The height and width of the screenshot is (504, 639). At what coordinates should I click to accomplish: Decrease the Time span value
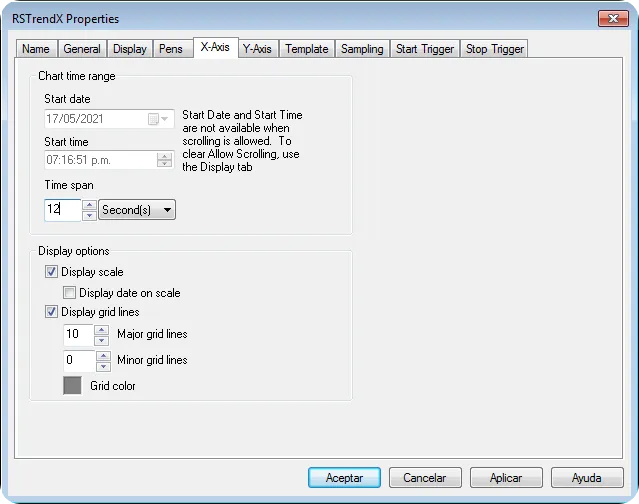(89, 215)
